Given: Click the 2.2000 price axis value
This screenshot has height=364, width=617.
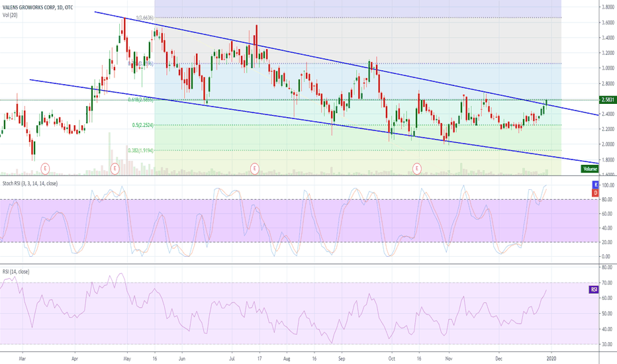Looking at the screenshot, I should click(x=608, y=129).
